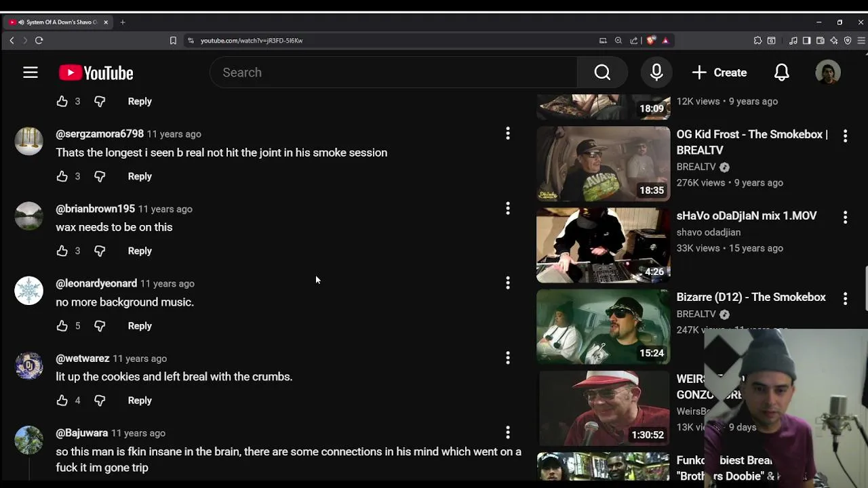Open the sHaVo oDaDjIaN mix thumbnail
Screen dimensions: 868x488
(x=603, y=245)
